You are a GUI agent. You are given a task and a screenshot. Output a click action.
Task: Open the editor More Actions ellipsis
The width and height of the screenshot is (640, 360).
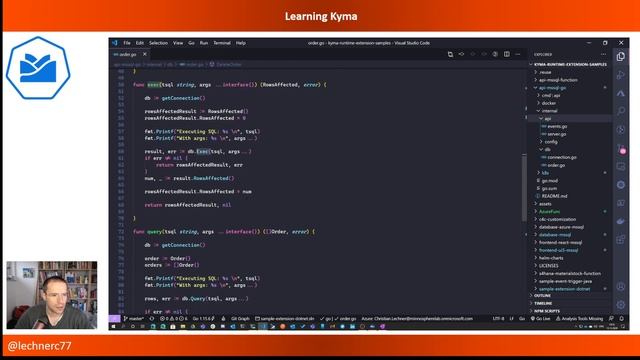coord(518,54)
